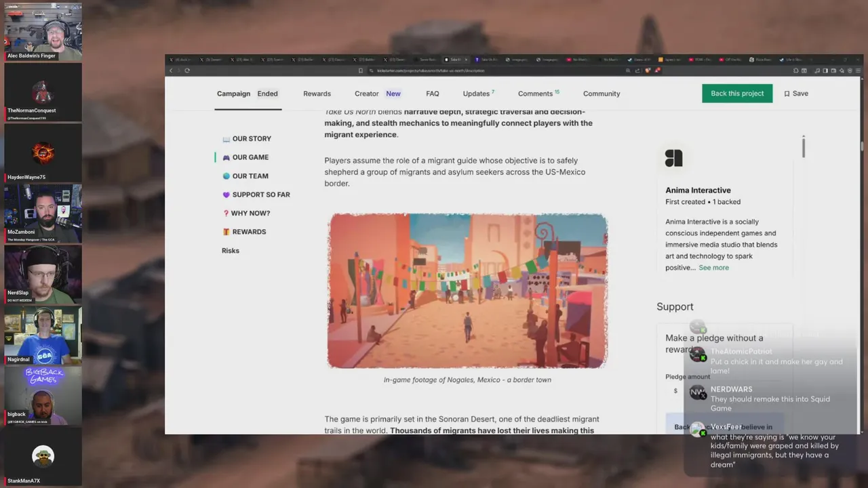The height and width of the screenshot is (488, 868).
Task: Click the purple heart beside SUPPORT SO FAR
Action: point(226,195)
